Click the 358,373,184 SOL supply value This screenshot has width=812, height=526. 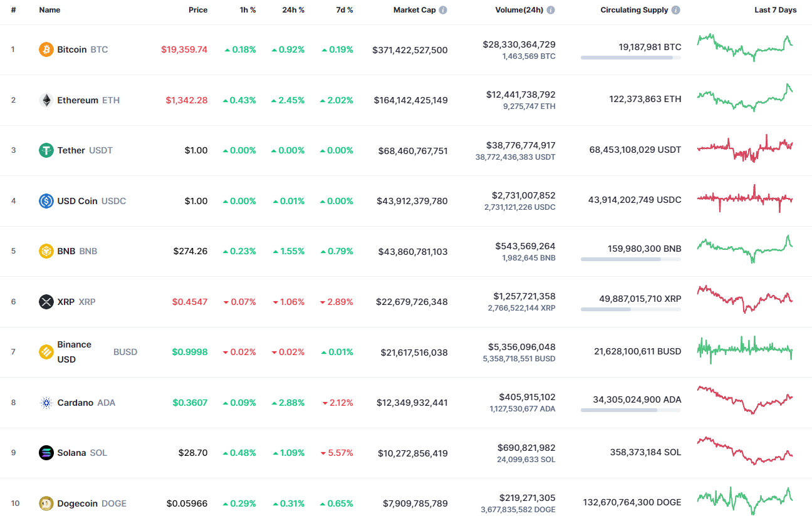[645, 452]
